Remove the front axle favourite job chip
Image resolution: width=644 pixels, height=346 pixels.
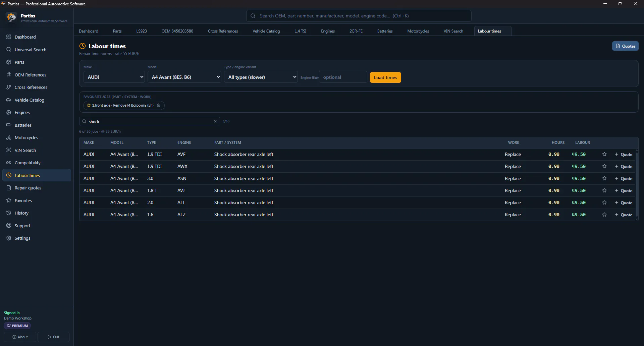tap(158, 105)
